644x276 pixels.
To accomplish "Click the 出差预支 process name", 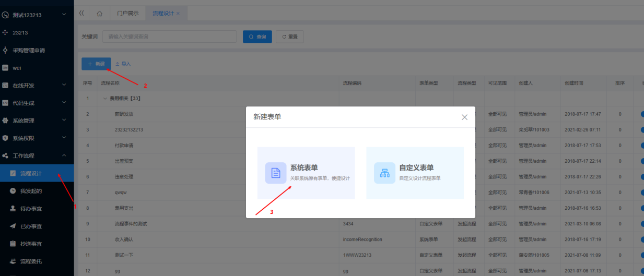I will pyautogui.click(x=124, y=161).
